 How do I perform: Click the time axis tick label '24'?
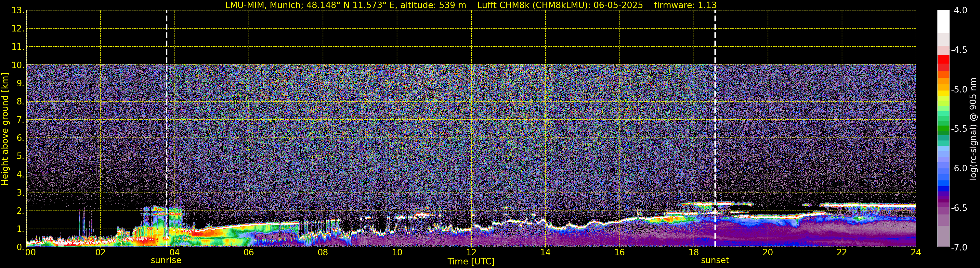916,252
